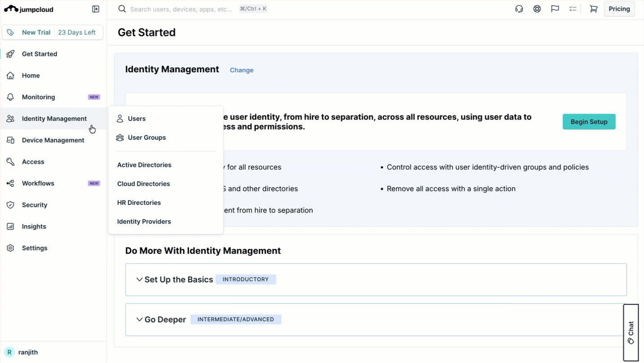Viewport: 644px width, 363px height.
Task: Open Settings in the sidebar
Action: click(x=35, y=248)
